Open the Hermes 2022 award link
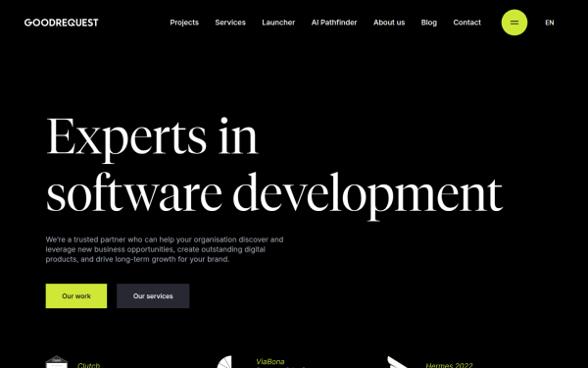This screenshot has width=588, height=368. pos(449,365)
